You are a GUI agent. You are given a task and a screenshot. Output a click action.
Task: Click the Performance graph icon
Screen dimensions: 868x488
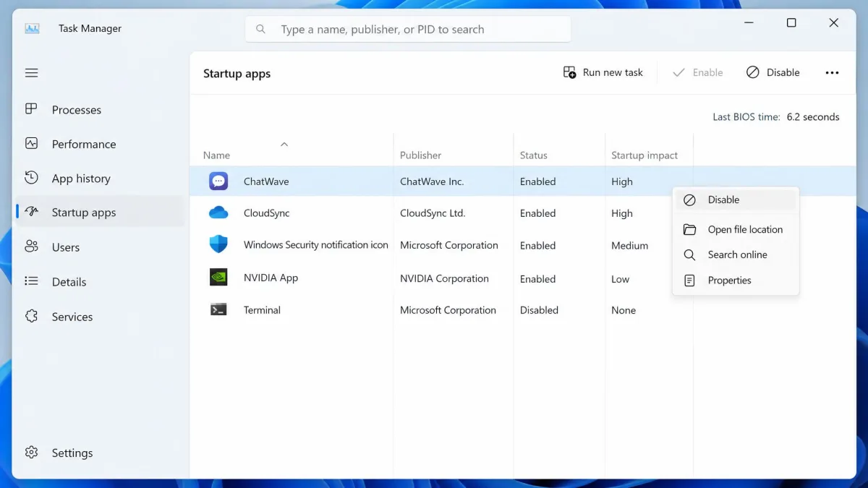coord(31,143)
